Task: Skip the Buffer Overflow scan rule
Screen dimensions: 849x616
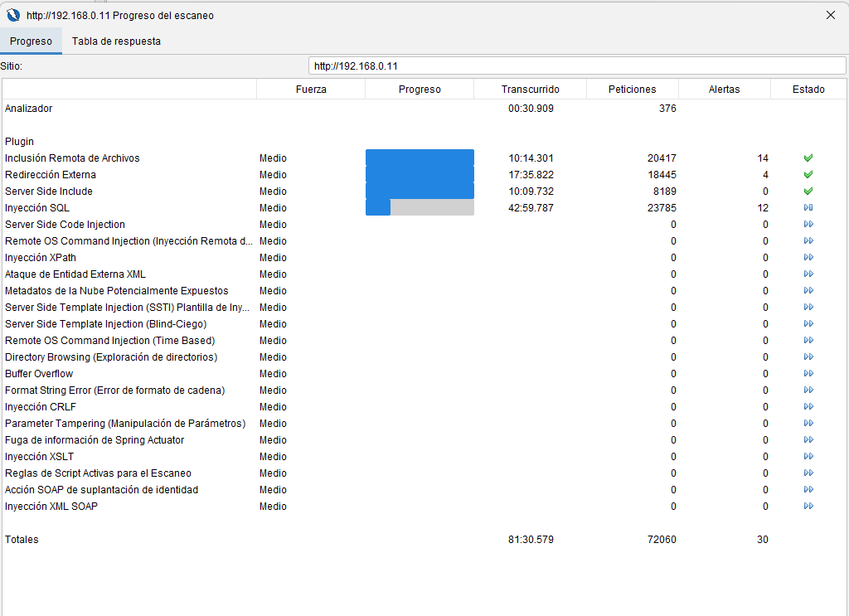Action: pyautogui.click(x=808, y=374)
